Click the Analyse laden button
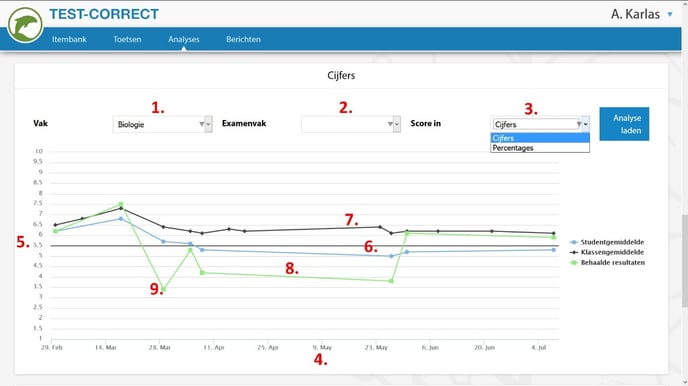 coord(624,124)
